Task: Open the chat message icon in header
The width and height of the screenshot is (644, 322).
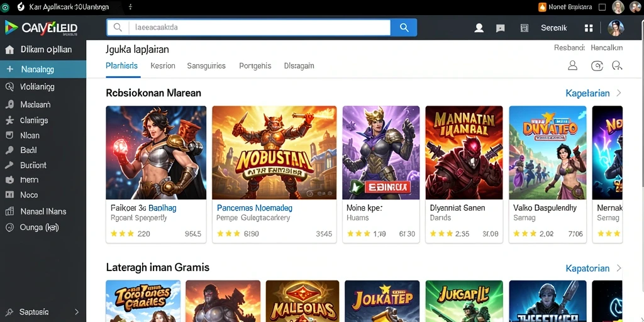Action: click(x=500, y=28)
